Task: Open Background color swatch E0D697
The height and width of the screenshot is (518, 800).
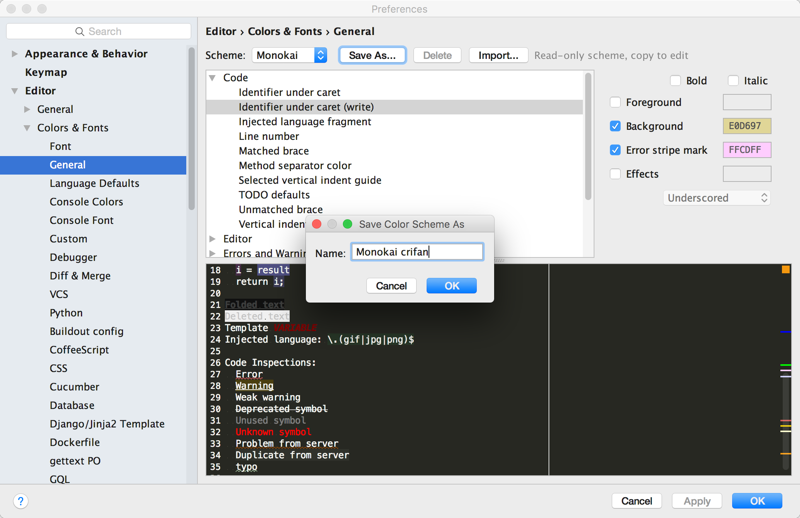Action: pos(747,126)
